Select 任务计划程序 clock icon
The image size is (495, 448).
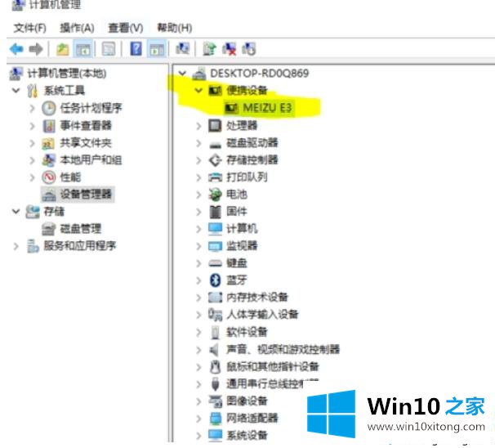point(49,109)
